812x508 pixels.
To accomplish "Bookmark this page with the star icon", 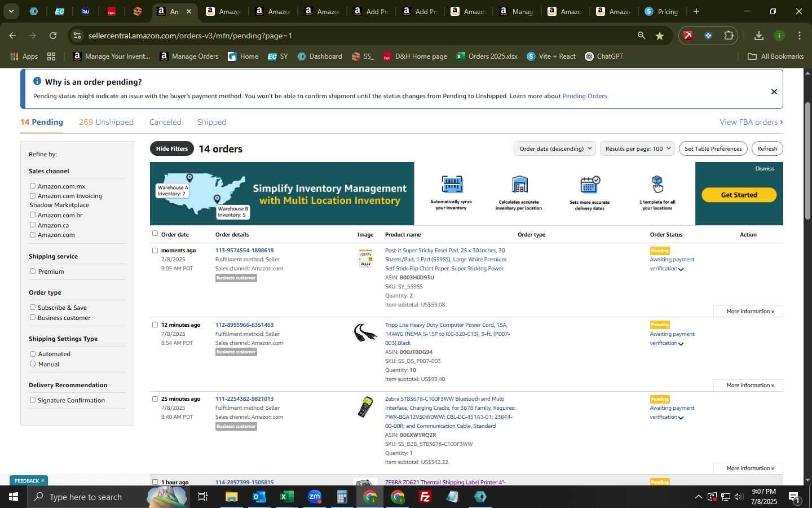I will [x=660, y=36].
